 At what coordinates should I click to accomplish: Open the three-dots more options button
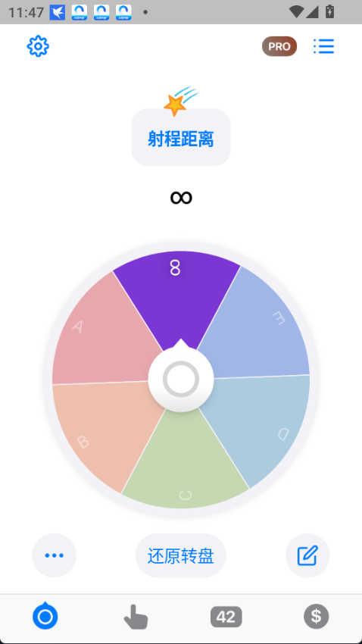[55, 555]
